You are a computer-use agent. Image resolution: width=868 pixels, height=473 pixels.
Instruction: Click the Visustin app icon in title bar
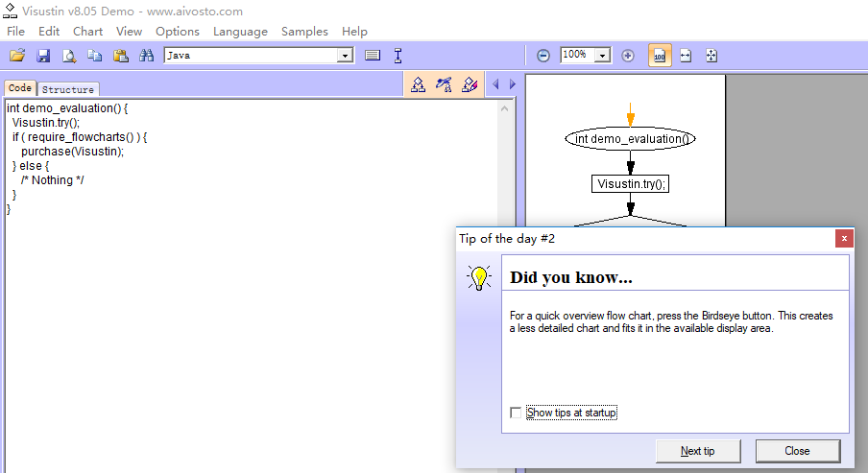point(10,11)
